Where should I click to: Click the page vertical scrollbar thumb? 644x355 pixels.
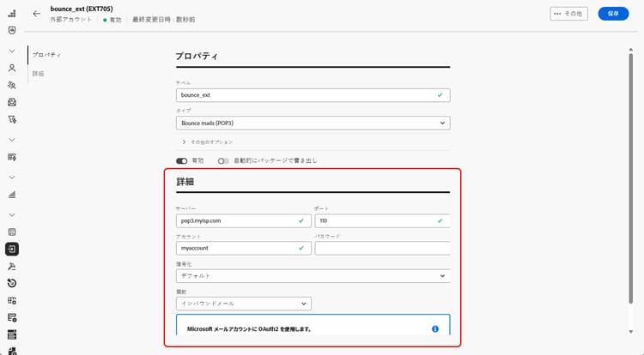click(x=631, y=178)
